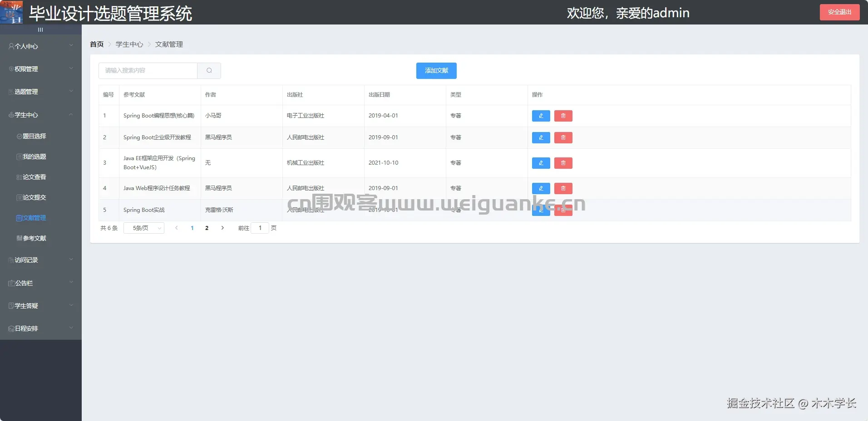Image resolution: width=868 pixels, height=421 pixels.
Task: Go to previous page arrow
Action: point(176,228)
